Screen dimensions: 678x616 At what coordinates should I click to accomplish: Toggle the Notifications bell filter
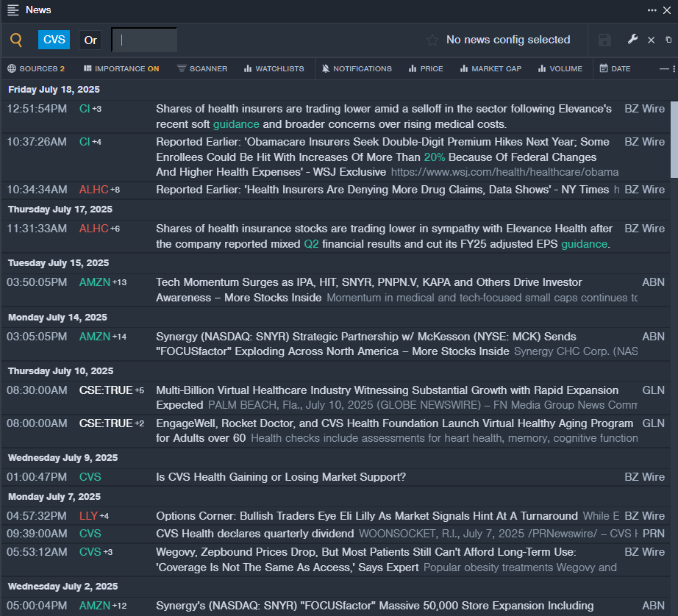(357, 69)
